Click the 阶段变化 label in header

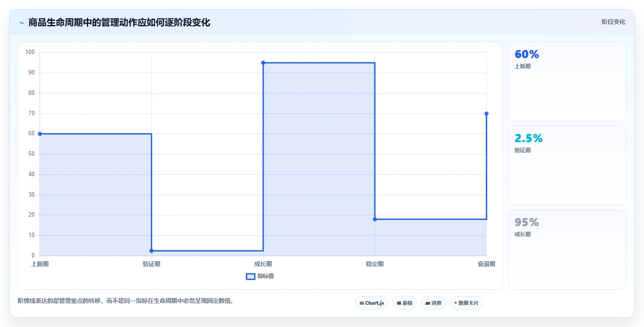coord(614,22)
